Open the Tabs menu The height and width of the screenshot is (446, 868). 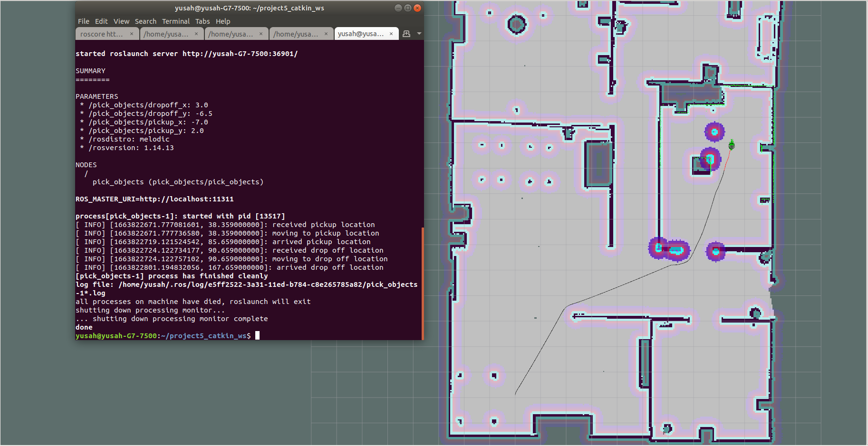click(203, 21)
